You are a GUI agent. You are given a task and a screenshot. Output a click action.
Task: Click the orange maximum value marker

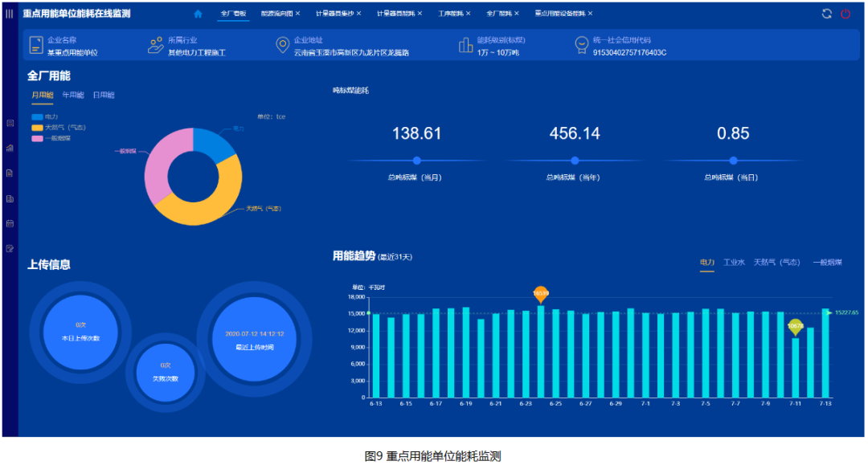[541, 294]
